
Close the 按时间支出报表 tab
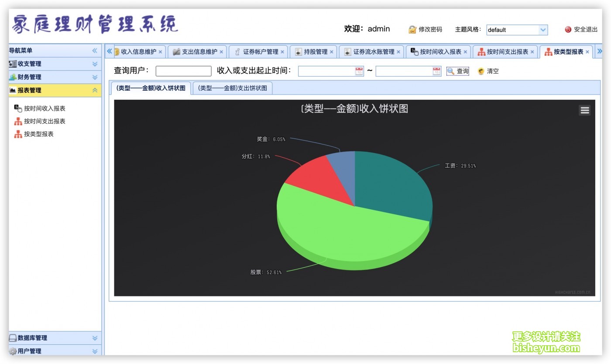coord(532,52)
